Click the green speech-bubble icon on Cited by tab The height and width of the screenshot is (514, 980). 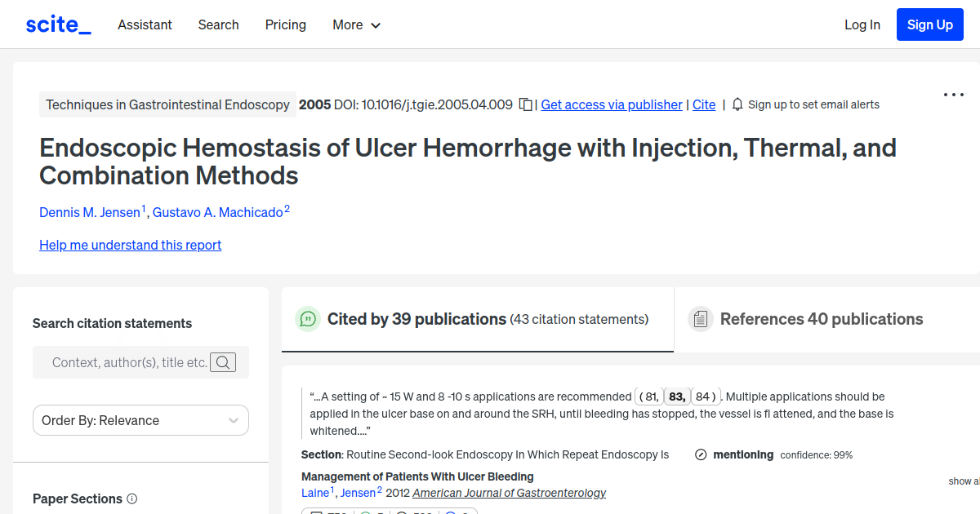(x=308, y=319)
